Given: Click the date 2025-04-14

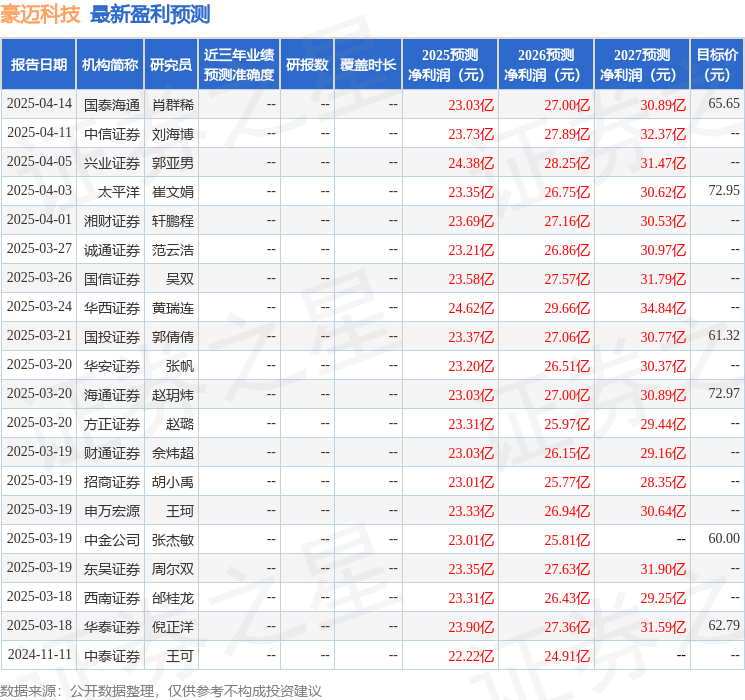Looking at the screenshot, I should [x=39, y=103].
